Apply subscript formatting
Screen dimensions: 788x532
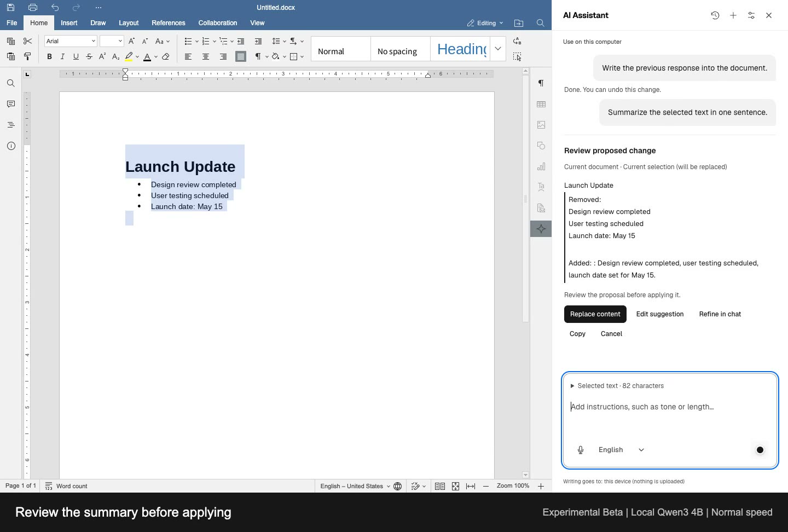(115, 56)
